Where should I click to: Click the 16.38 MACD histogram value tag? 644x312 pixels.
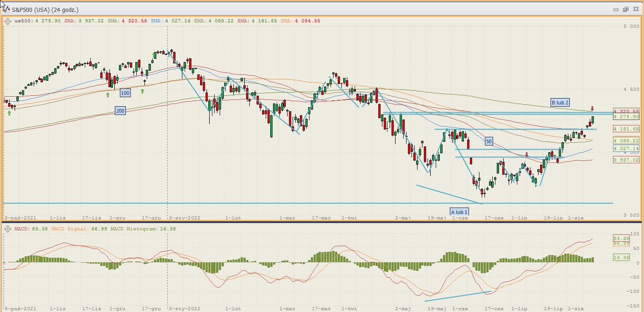622,258
